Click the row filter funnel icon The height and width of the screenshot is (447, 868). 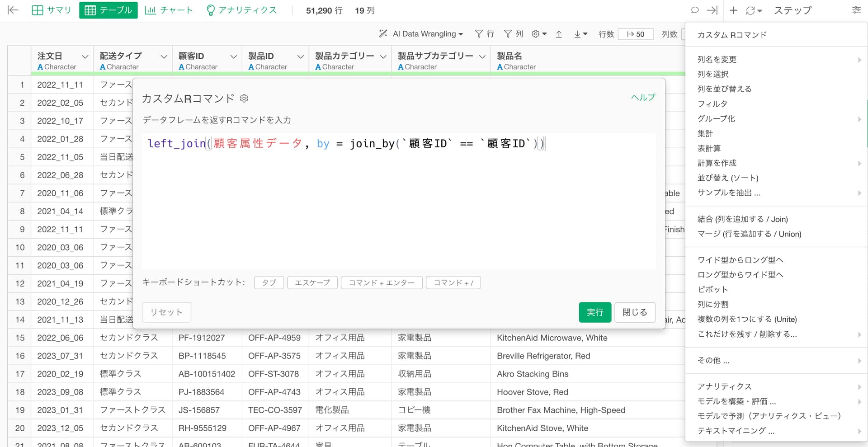point(484,34)
